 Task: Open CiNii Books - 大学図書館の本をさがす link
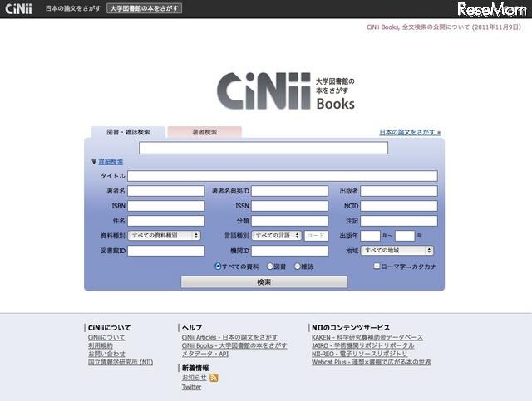pos(234,345)
